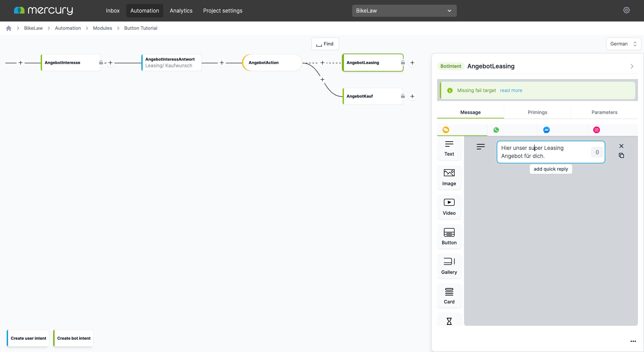The height and width of the screenshot is (352, 644).
Task: Add an Image message element
Action: (449, 178)
